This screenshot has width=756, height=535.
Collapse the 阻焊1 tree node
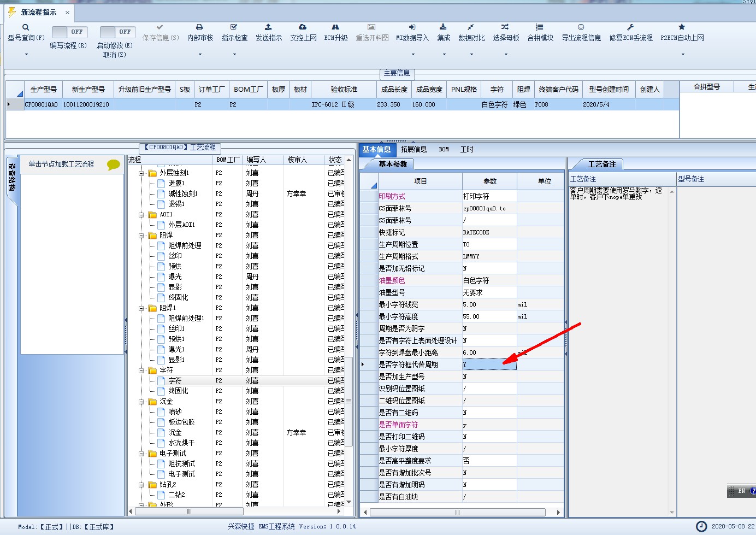coord(142,308)
